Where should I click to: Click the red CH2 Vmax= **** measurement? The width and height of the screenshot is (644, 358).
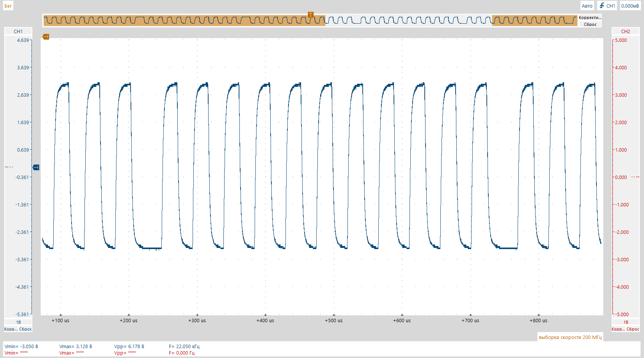coord(72,353)
